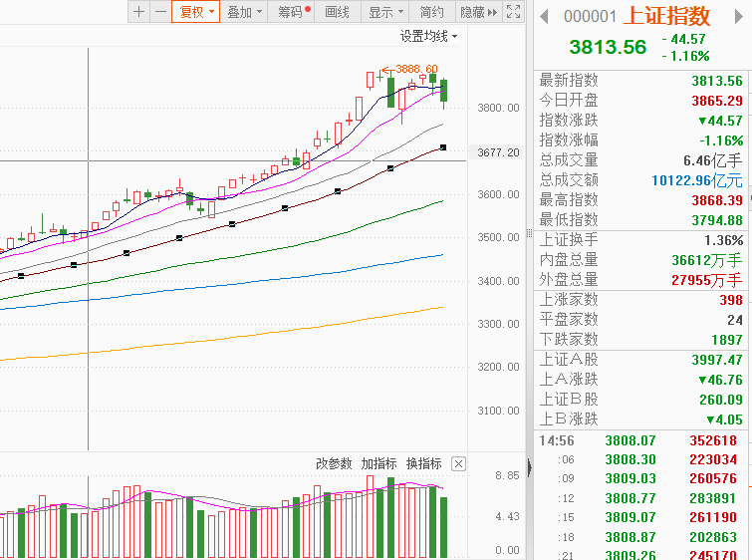
Task: Click 改参数 to edit indicator parameters
Action: click(334, 463)
